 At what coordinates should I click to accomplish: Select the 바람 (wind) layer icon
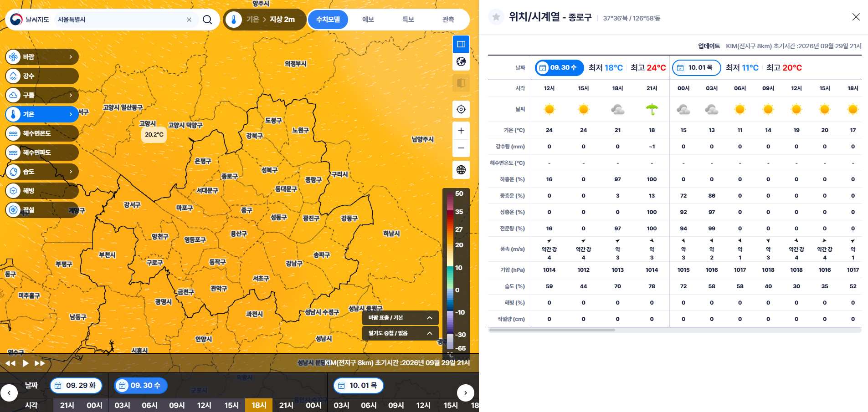[14, 57]
